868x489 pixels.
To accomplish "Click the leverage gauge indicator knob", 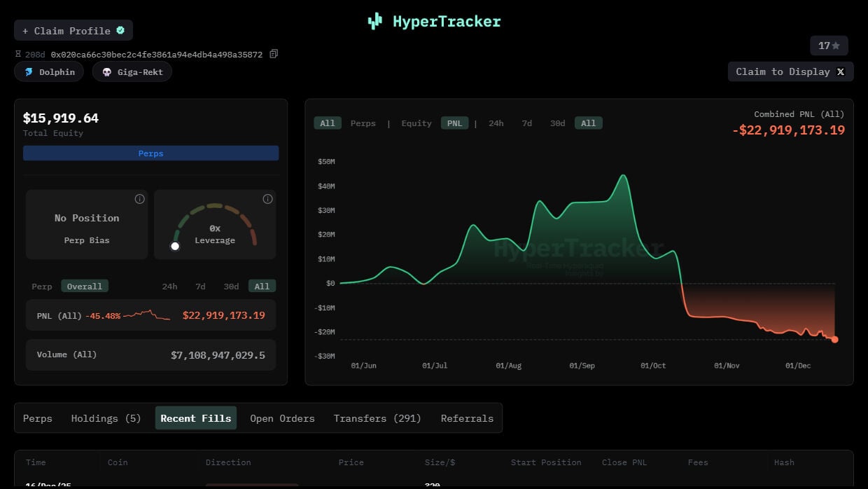I will point(175,246).
